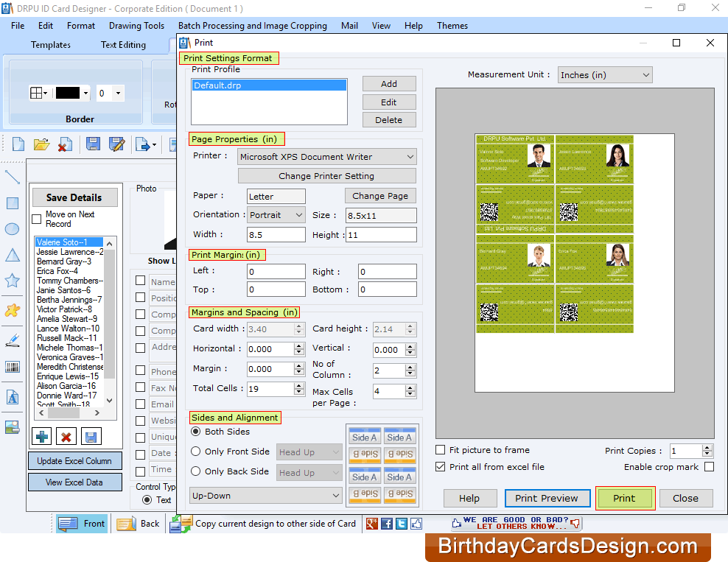Viewport: 728px width, 562px height.
Task: Click the Add button for print profiles
Action: (x=389, y=84)
